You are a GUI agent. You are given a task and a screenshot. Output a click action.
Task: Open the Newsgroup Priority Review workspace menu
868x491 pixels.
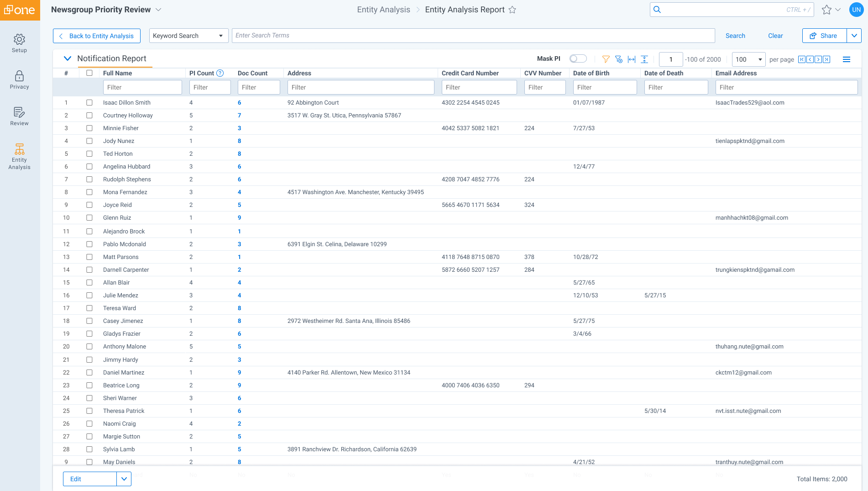158,10
